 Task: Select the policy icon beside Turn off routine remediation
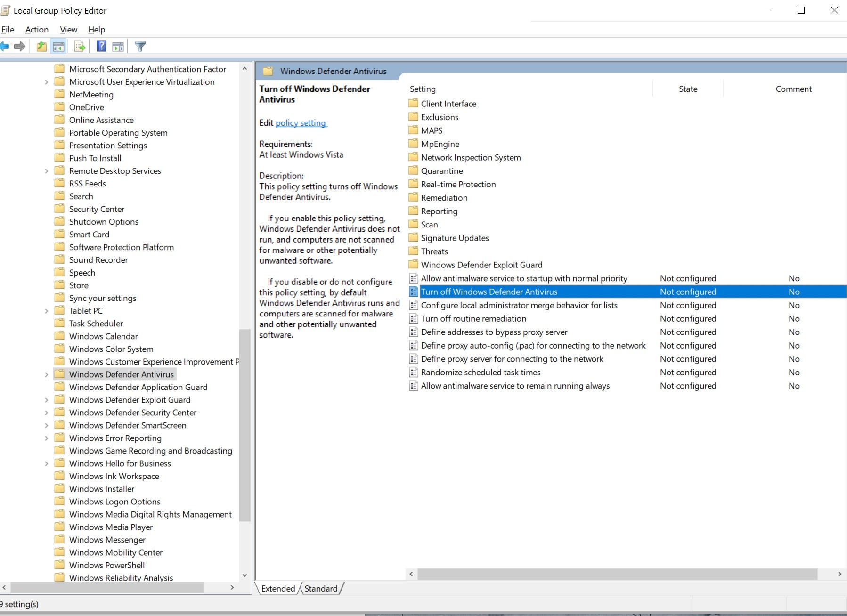click(414, 318)
